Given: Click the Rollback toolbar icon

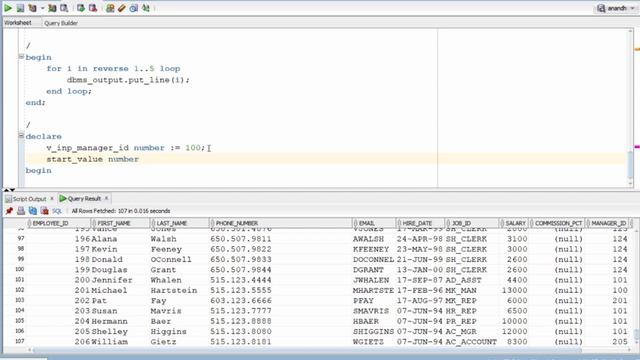Looking at the screenshot, I should click(93, 8).
